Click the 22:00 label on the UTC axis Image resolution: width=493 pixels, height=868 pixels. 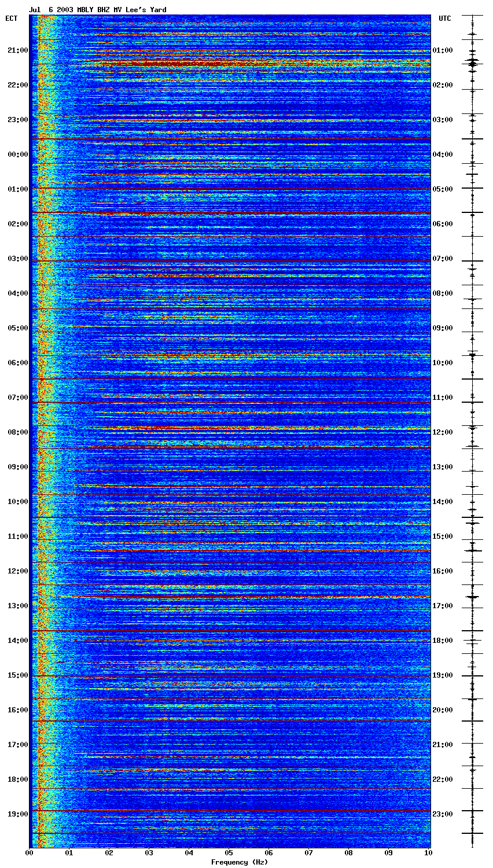tap(443, 779)
